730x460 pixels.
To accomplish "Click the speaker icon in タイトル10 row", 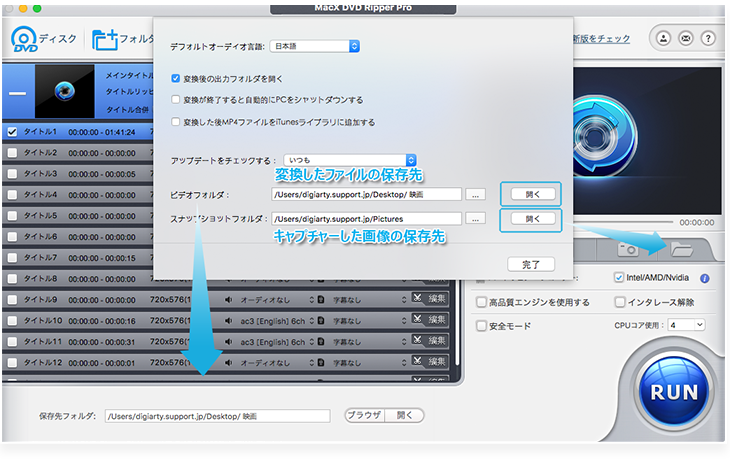I will (228, 321).
